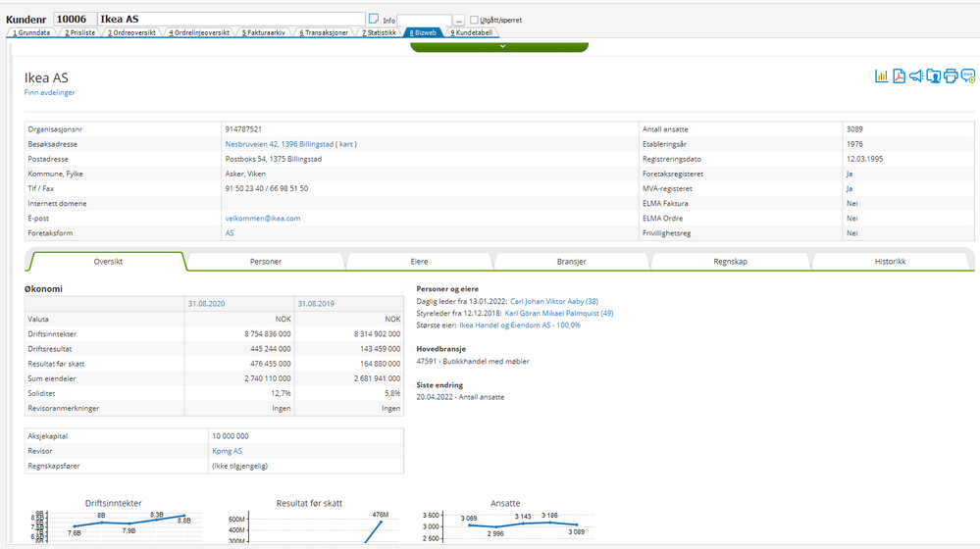
Task: Select Hovedbransje text 47591 Butikkhandel med møbler
Action: tap(473, 361)
